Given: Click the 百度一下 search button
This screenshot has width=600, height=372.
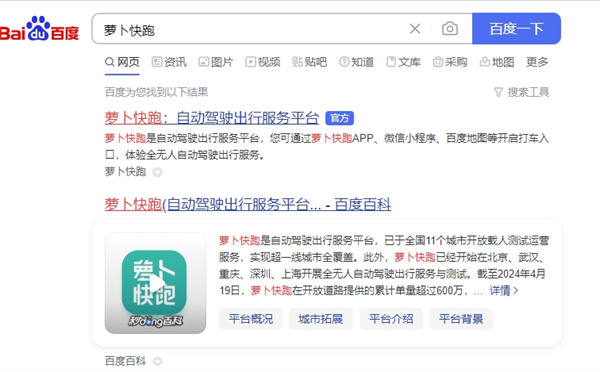Looking at the screenshot, I should point(516,29).
